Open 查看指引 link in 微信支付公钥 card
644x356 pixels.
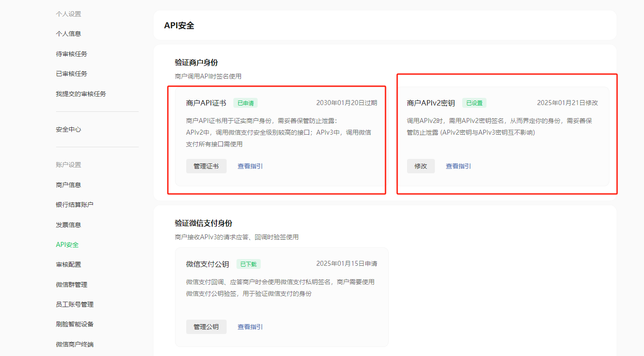[x=250, y=327]
